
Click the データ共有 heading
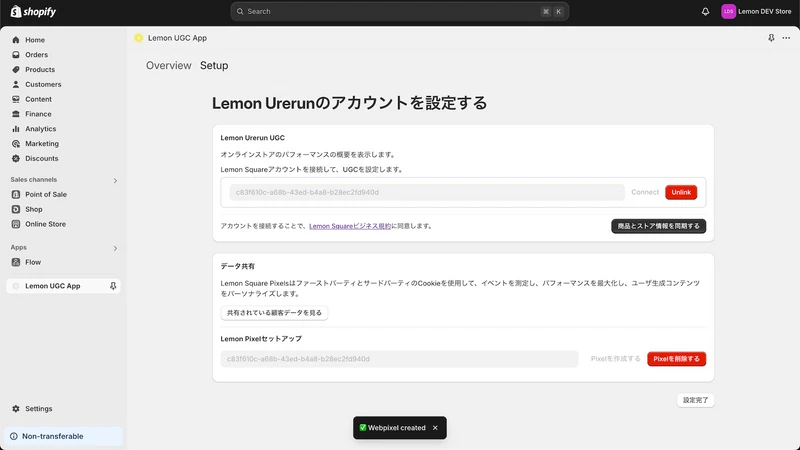pos(237,266)
